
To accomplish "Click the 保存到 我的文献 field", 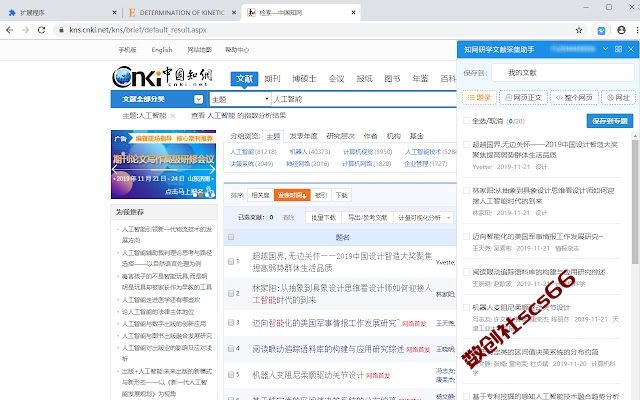I will (x=563, y=73).
